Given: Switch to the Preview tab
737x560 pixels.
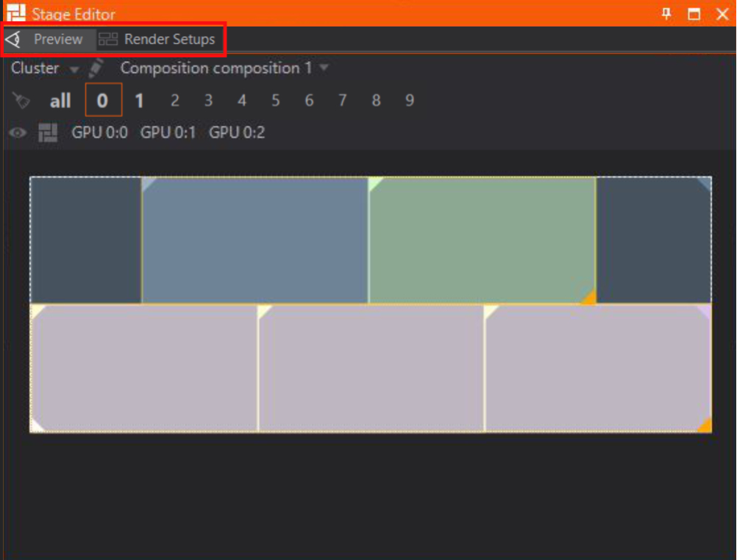Looking at the screenshot, I should click(x=49, y=40).
